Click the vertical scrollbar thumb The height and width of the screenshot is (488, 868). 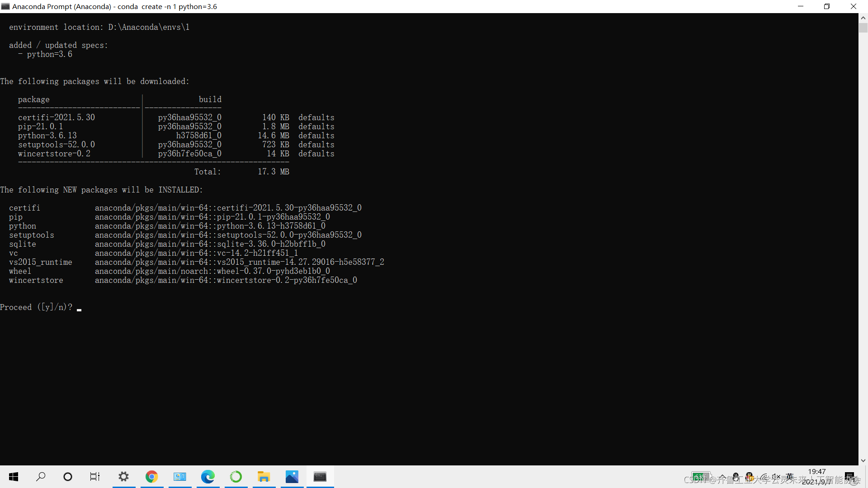[x=863, y=28]
